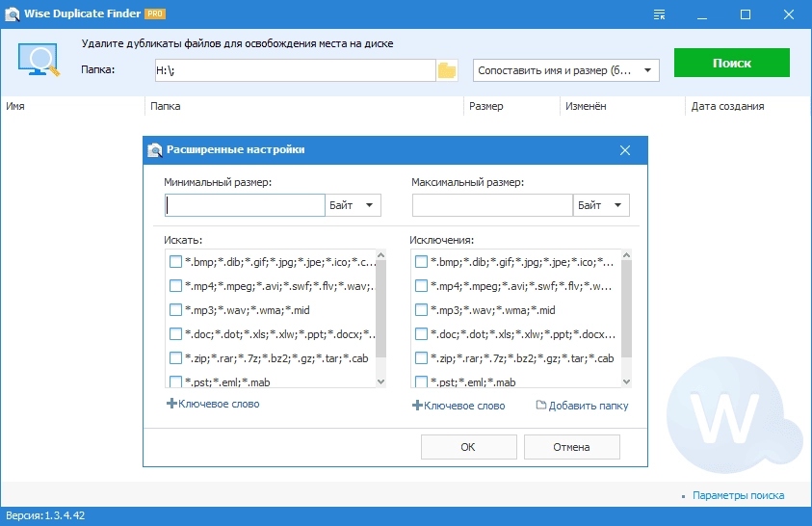Check *.pst mail types in Исключения list

click(421, 381)
